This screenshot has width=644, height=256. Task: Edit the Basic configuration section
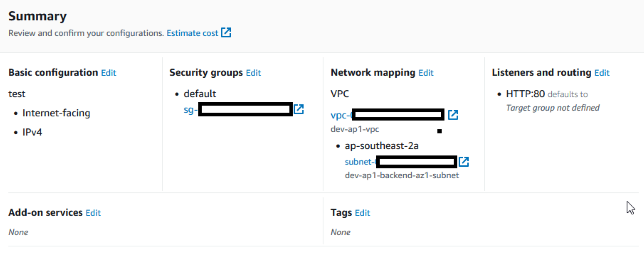click(x=109, y=73)
